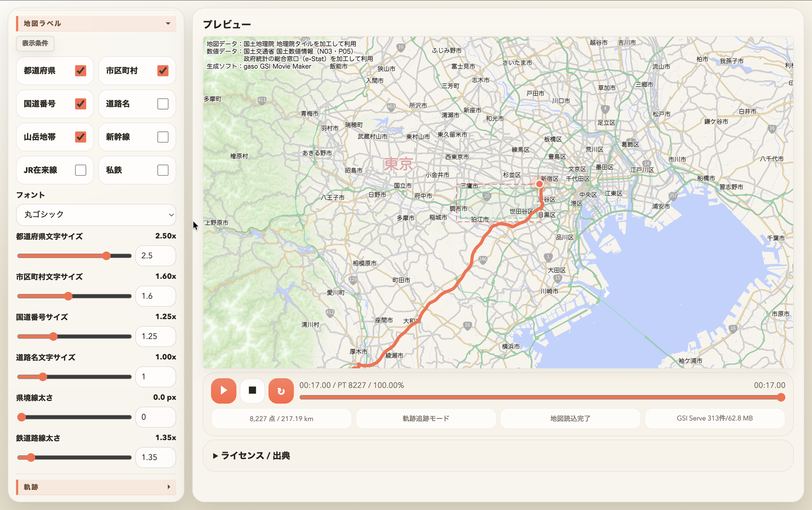This screenshot has height=510, width=812.
Task: Click the 相模原市 label on map
Action: coord(364,263)
